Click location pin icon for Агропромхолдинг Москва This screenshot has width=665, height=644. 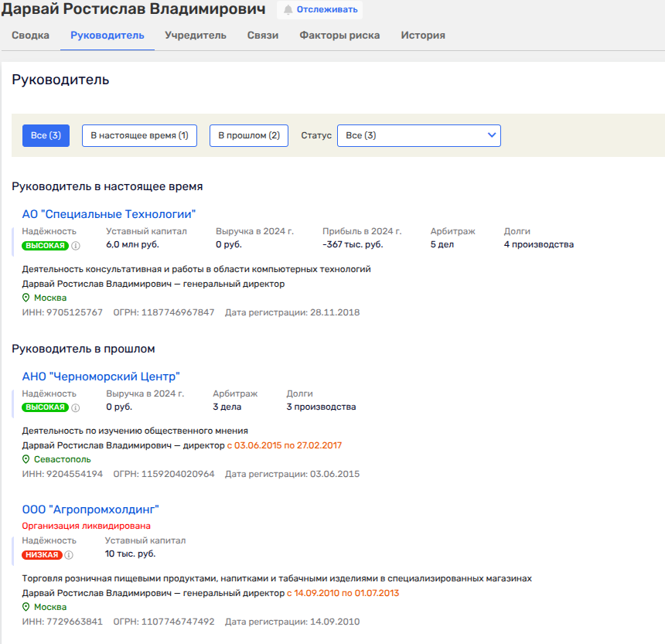coord(26,607)
